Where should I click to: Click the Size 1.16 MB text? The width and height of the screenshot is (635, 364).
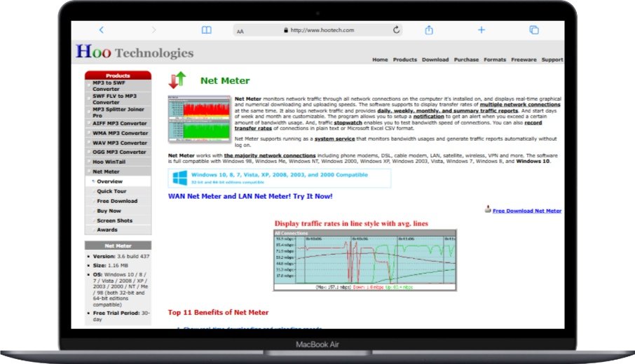110,266
